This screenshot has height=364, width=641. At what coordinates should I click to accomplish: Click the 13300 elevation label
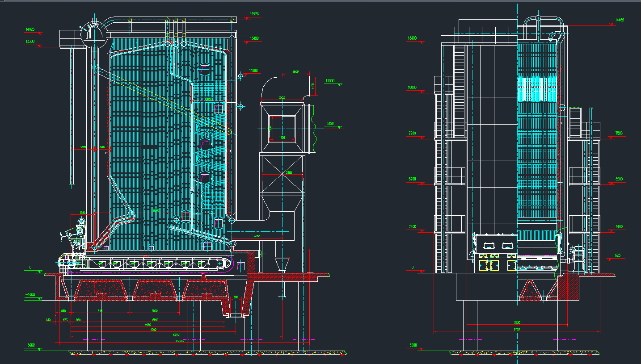(x=30, y=42)
